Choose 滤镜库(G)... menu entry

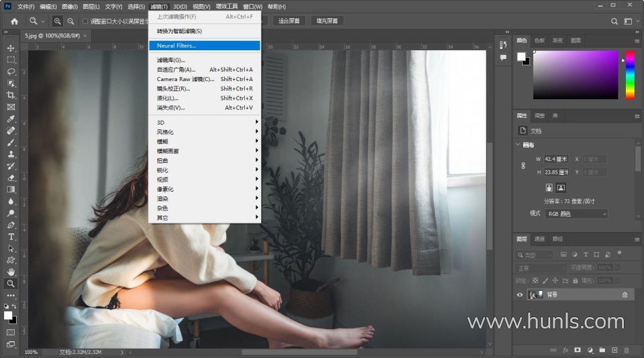pos(205,60)
